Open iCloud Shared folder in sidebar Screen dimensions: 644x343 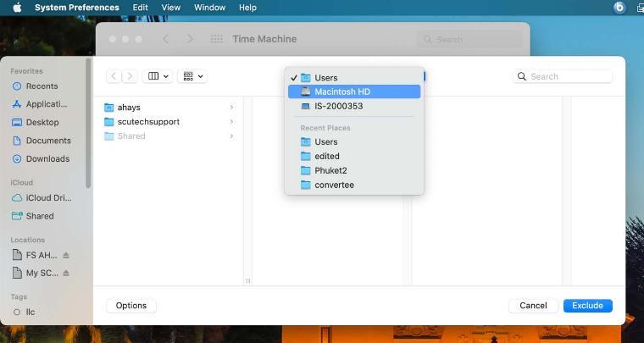[41, 216]
